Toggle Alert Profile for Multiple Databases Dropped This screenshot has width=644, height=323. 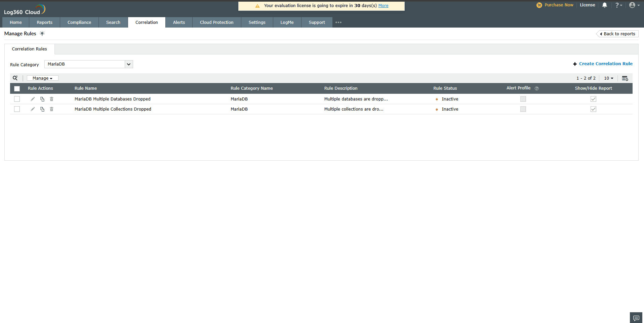(x=523, y=99)
